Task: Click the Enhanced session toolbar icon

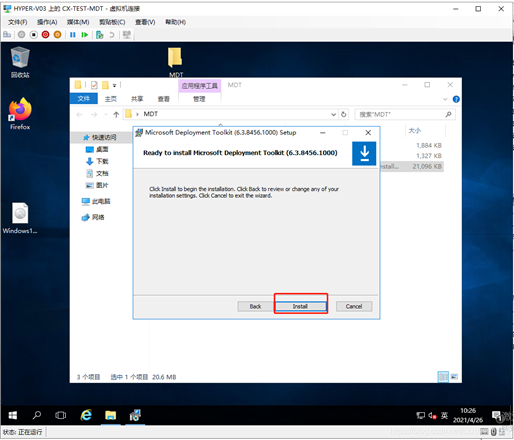Action: coord(127,34)
